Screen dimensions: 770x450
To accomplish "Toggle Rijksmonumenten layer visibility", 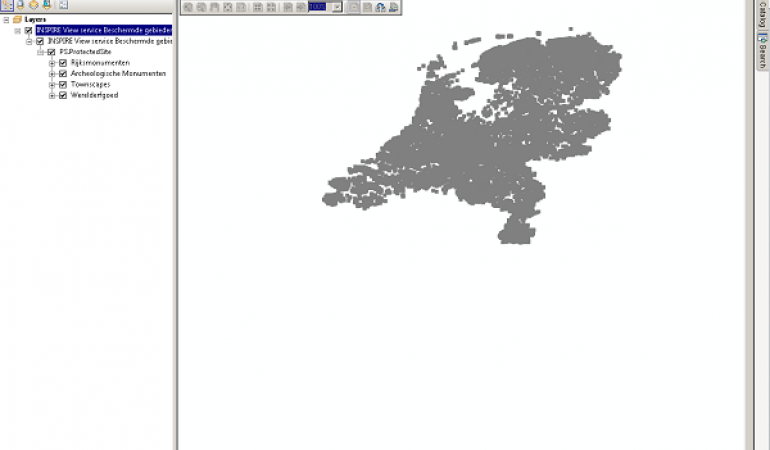I will (63, 63).
